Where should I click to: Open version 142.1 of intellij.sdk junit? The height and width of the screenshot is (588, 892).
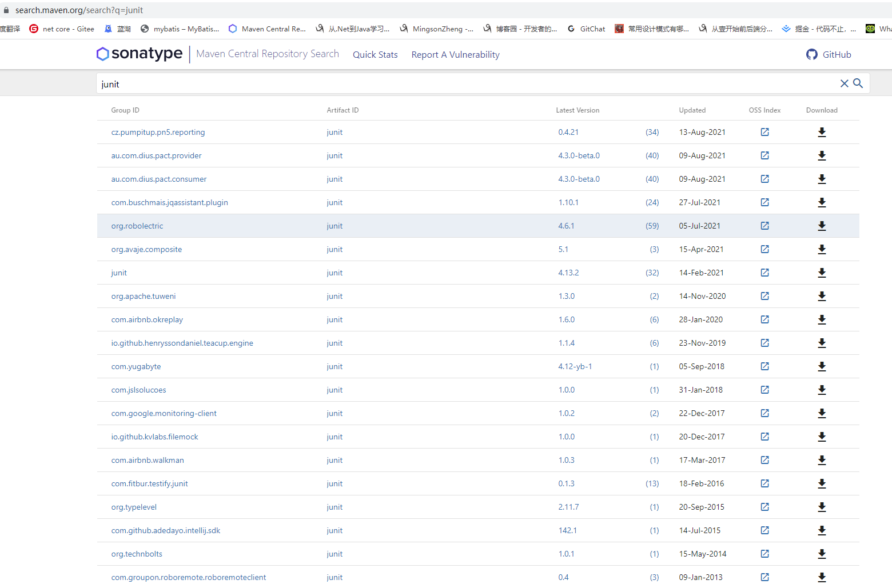pyautogui.click(x=568, y=530)
